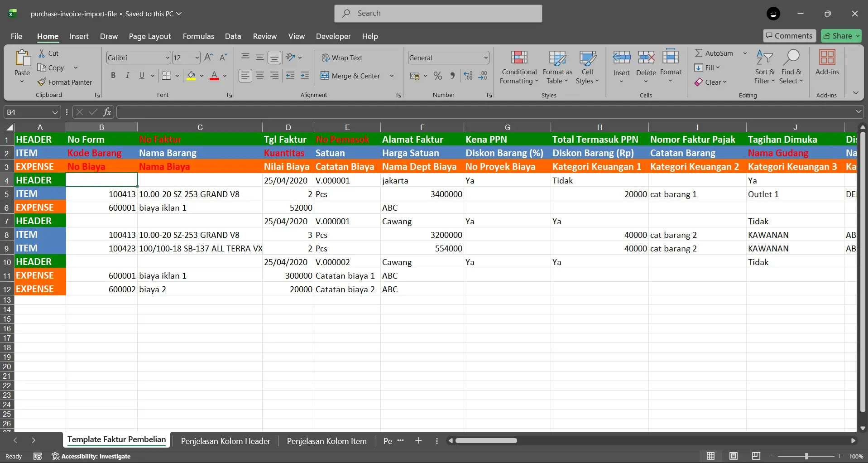The image size is (868, 463).
Task: Expand the General number format dropdown
Action: pyautogui.click(x=485, y=58)
